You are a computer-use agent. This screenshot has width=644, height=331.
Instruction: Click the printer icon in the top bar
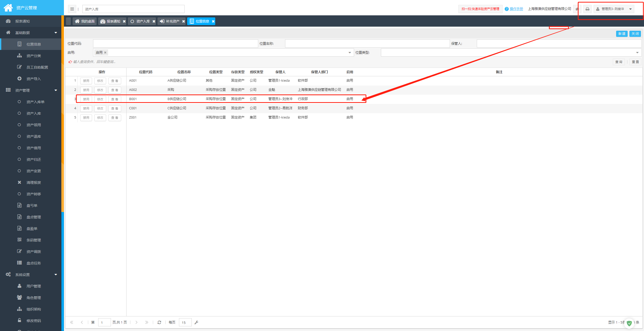pyautogui.click(x=587, y=9)
